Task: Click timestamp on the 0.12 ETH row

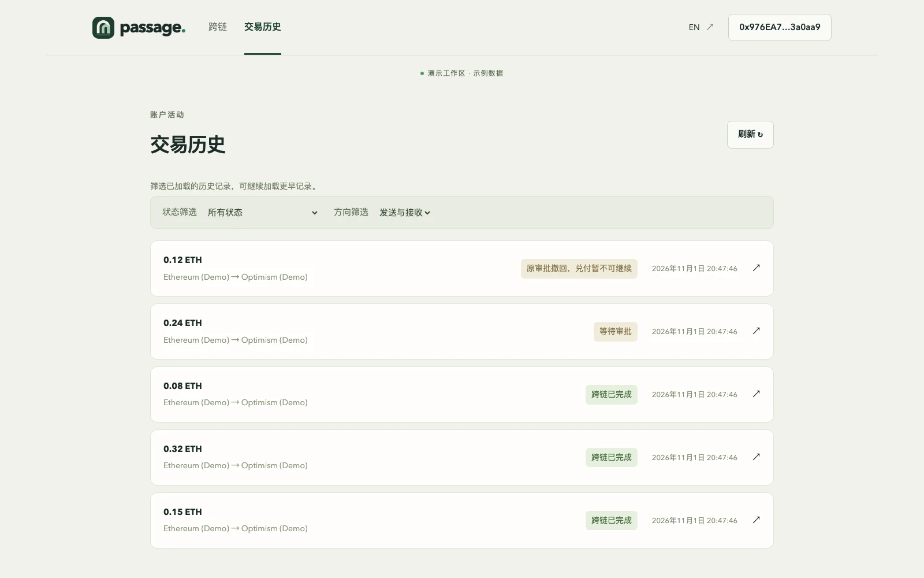Action: 695,269
